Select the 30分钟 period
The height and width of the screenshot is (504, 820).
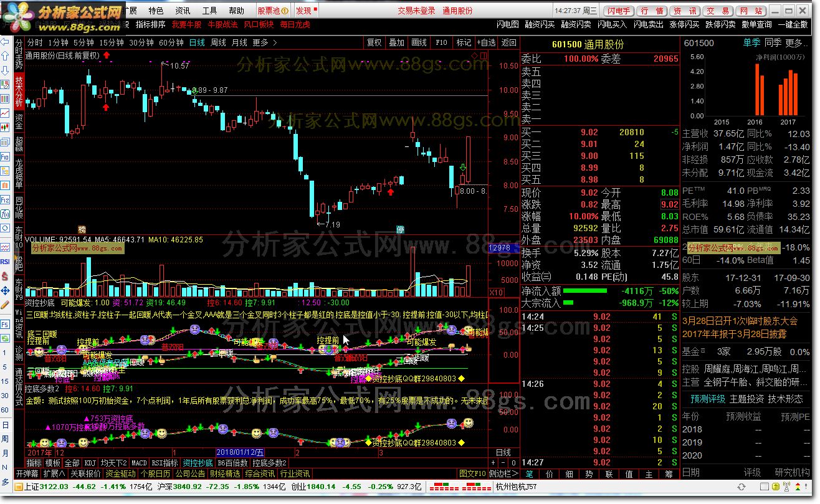click(x=141, y=42)
